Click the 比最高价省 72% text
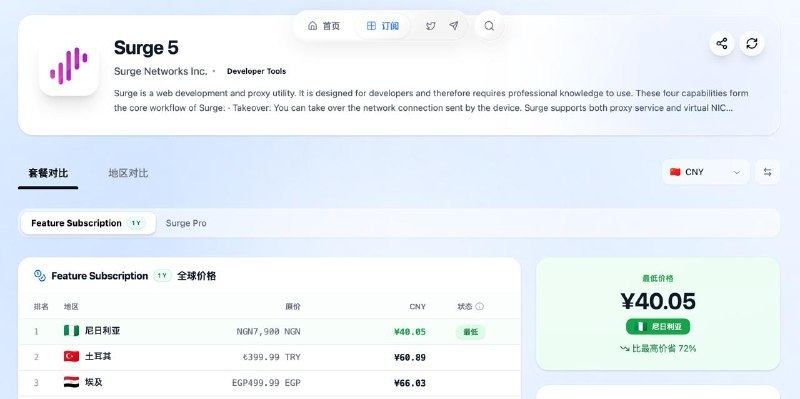 (658, 348)
